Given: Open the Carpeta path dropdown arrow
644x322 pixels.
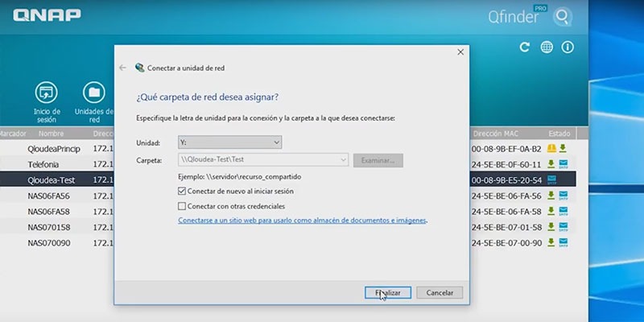Looking at the screenshot, I should point(344,160).
